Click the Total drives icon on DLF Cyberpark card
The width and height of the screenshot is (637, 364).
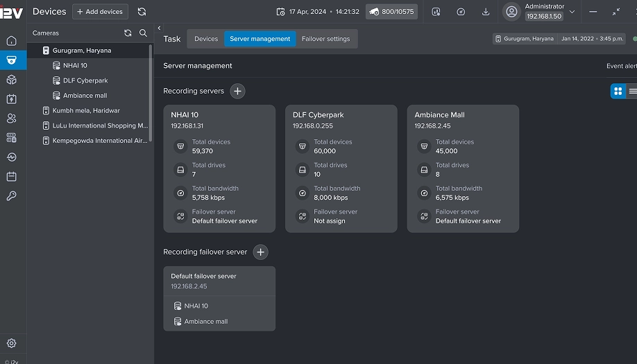[303, 170]
